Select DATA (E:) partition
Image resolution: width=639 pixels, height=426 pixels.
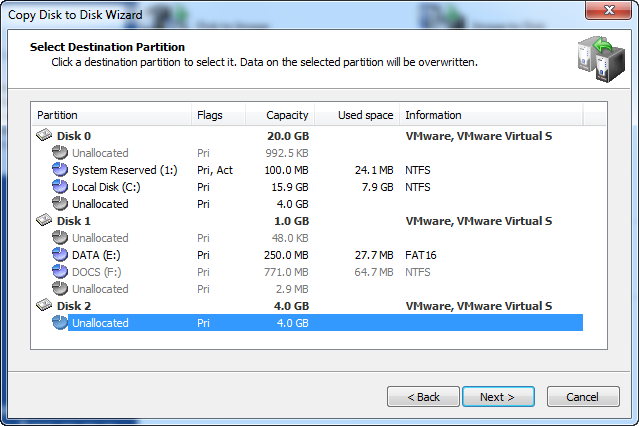pyautogui.click(x=96, y=255)
